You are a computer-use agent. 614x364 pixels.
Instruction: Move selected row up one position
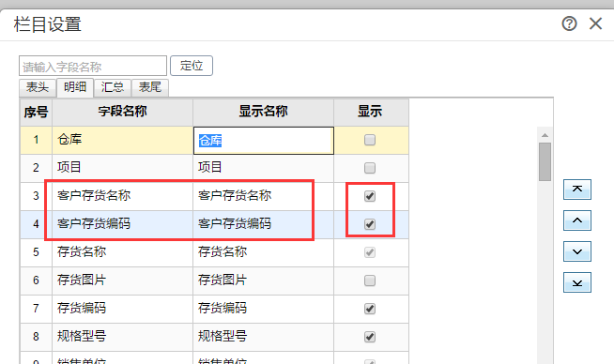(x=576, y=220)
